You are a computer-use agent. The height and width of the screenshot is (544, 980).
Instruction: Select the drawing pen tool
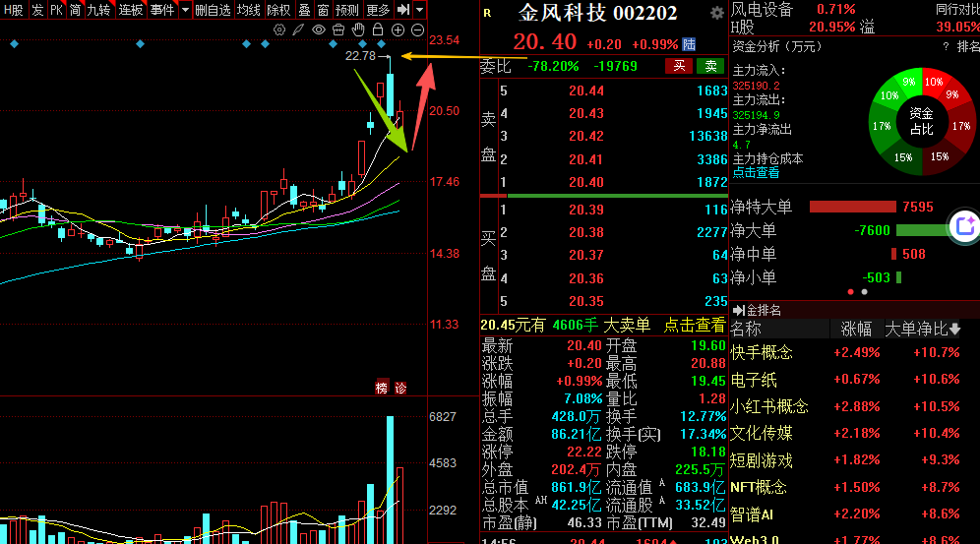click(x=299, y=30)
